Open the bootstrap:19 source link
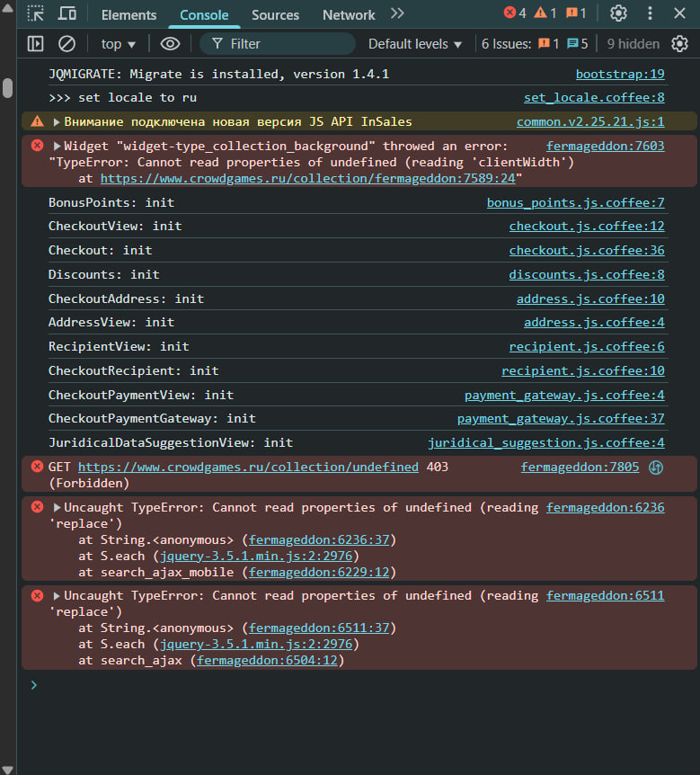The image size is (700, 775). (620, 74)
